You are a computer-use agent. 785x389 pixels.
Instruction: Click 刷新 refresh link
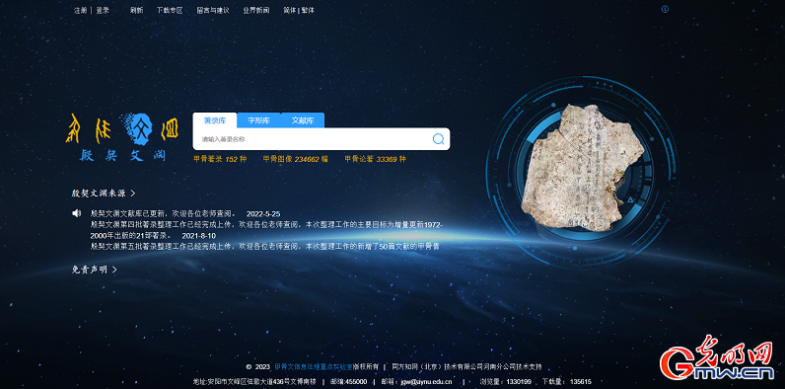(x=137, y=10)
